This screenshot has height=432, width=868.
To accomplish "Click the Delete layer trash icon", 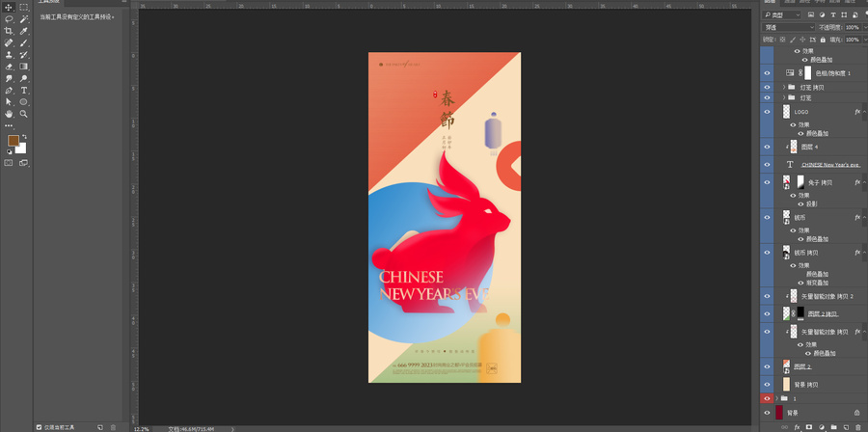I will 857,427.
